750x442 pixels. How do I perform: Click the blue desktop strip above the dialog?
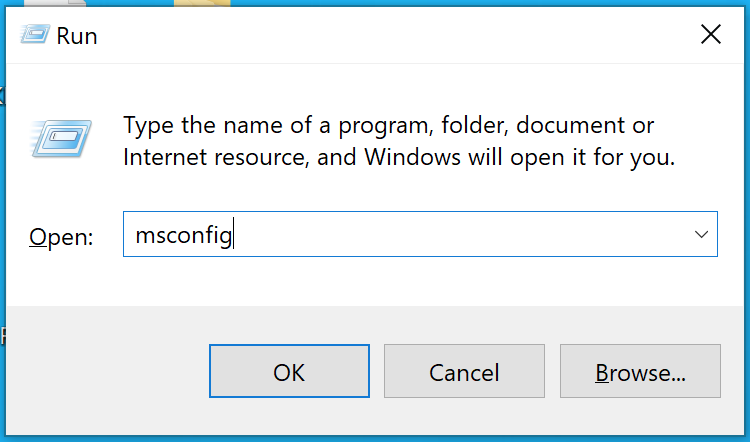pyautogui.click(x=478, y=3)
